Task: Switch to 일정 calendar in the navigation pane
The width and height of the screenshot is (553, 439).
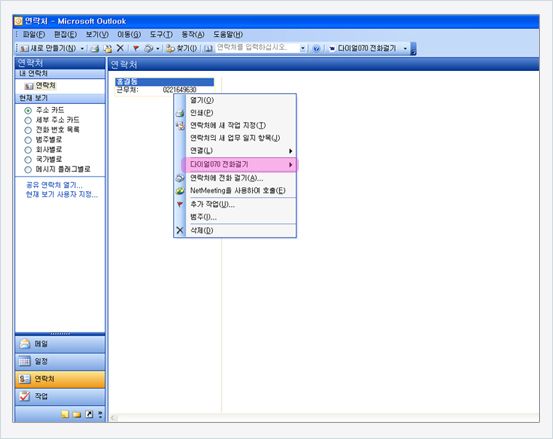Action: pos(60,362)
